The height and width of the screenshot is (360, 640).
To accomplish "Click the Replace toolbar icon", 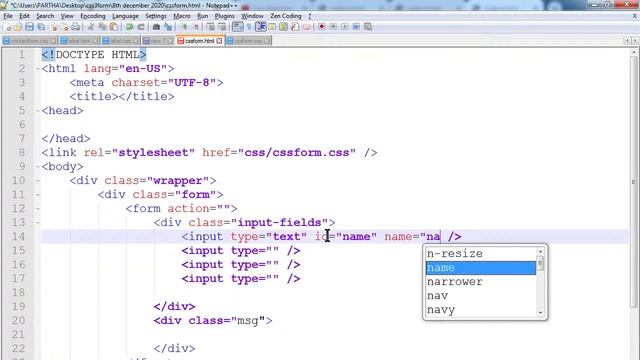I will (x=168, y=27).
